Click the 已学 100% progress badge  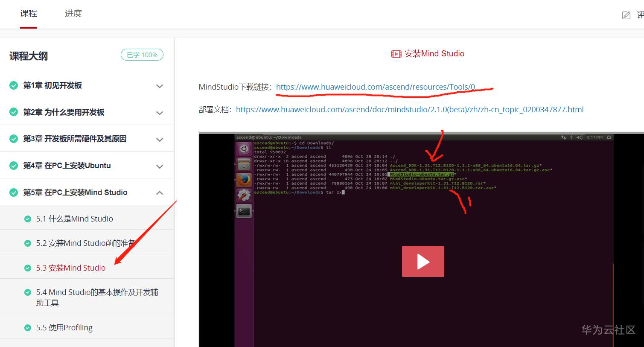[x=142, y=55]
